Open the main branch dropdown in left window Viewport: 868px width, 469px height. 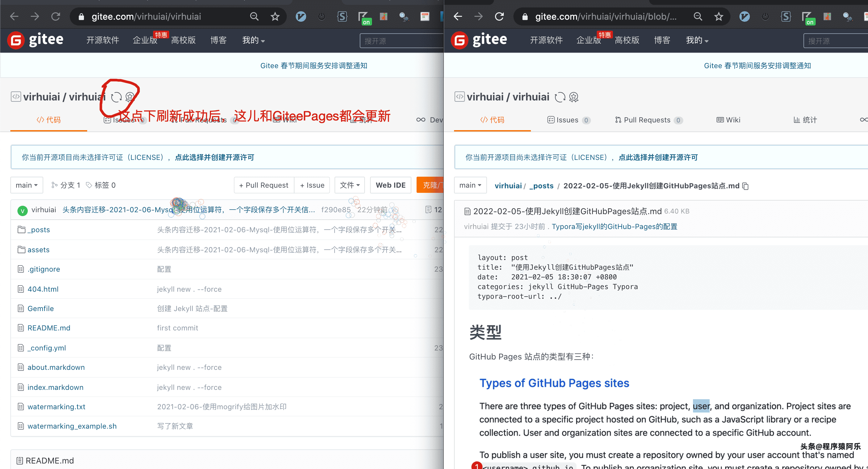pos(26,185)
